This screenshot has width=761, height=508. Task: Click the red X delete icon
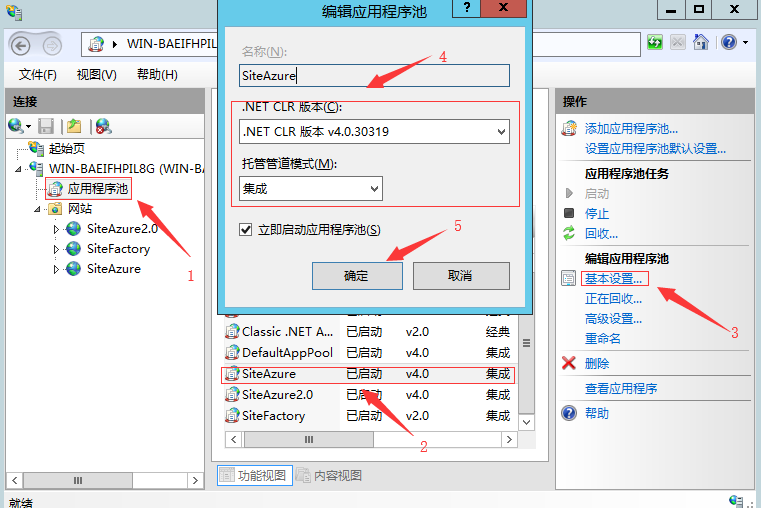tap(568, 363)
